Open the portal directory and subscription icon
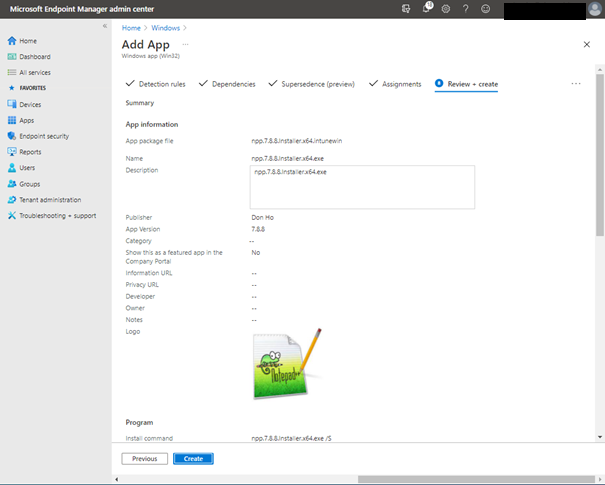Viewport: 605px width, 485px height. (406, 9)
